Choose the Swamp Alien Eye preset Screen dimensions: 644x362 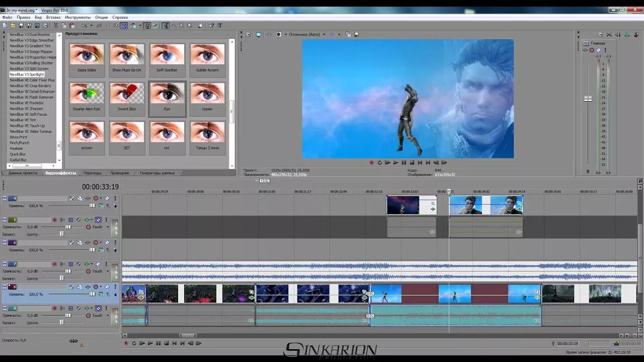coord(87,98)
